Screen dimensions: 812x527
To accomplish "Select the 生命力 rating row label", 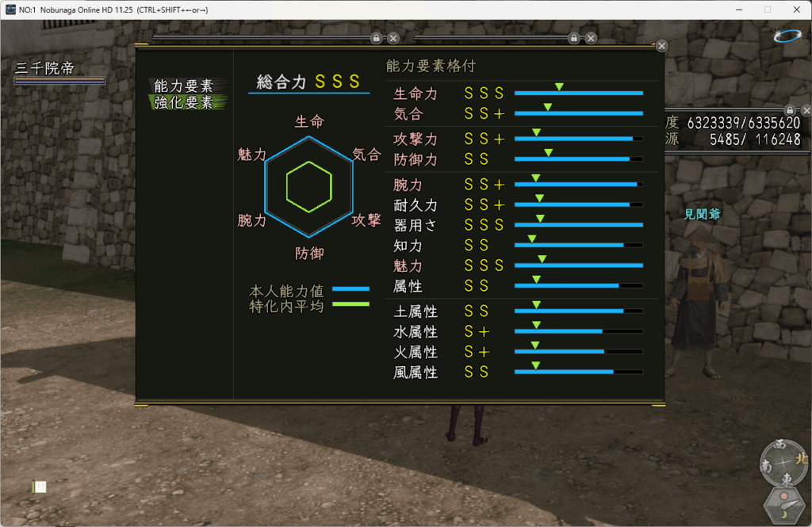I will click(x=416, y=94).
